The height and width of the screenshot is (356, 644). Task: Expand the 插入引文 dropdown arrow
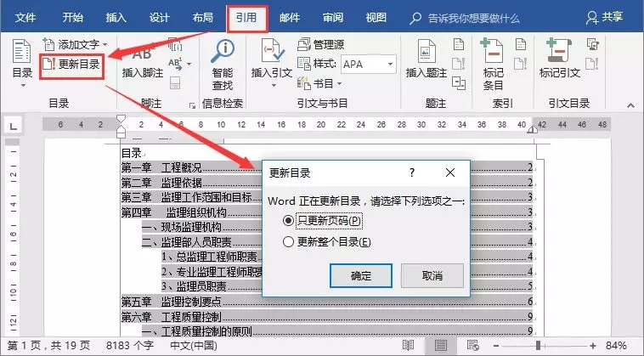point(274,86)
